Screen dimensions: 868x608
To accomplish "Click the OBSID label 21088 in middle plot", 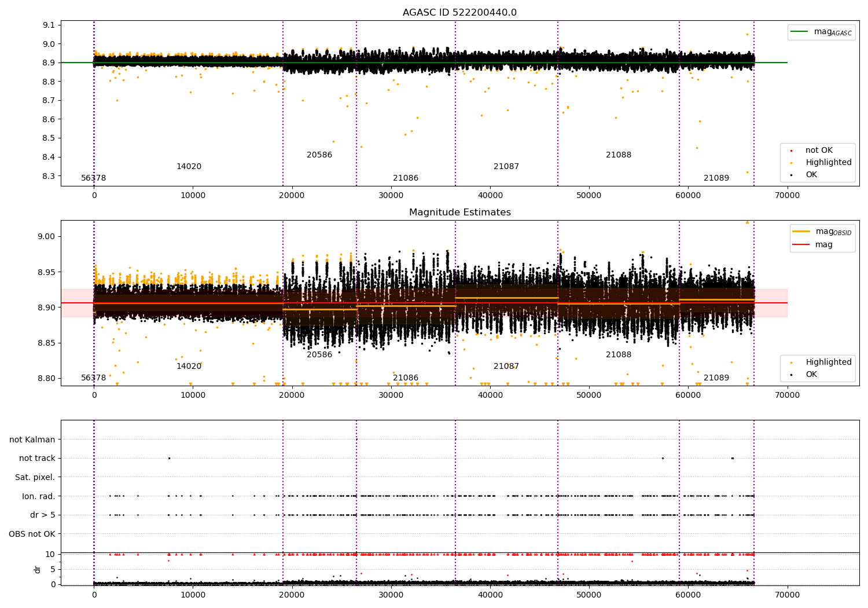I will point(619,355).
